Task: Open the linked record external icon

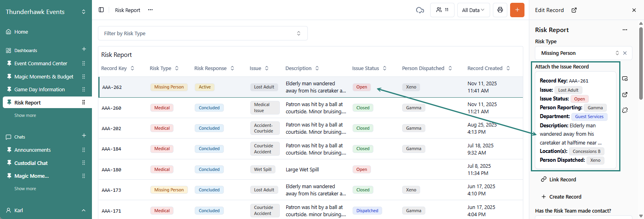Action: (625, 94)
